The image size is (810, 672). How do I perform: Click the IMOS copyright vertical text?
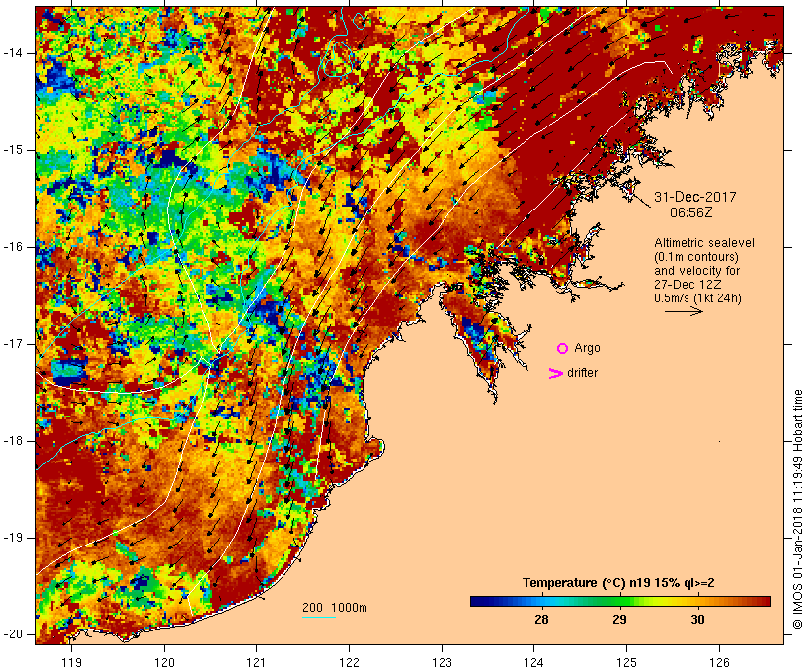[x=797, y=509]
